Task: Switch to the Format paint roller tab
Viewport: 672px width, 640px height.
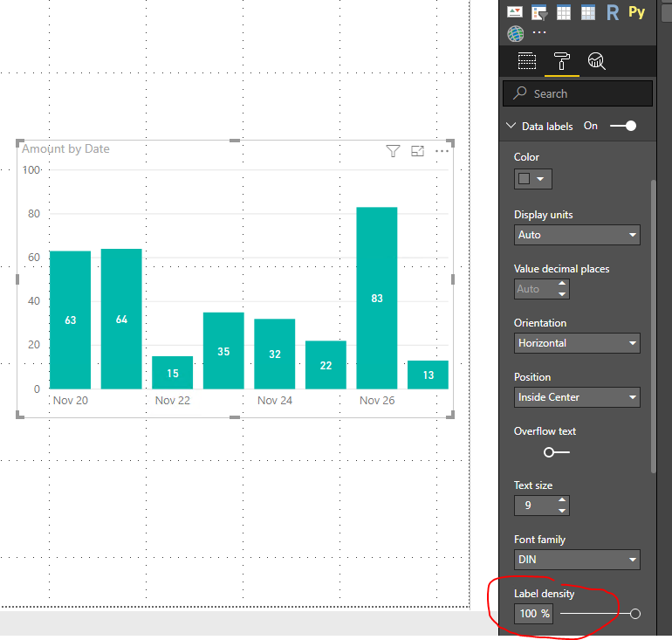Action: (x=562, y=61)
